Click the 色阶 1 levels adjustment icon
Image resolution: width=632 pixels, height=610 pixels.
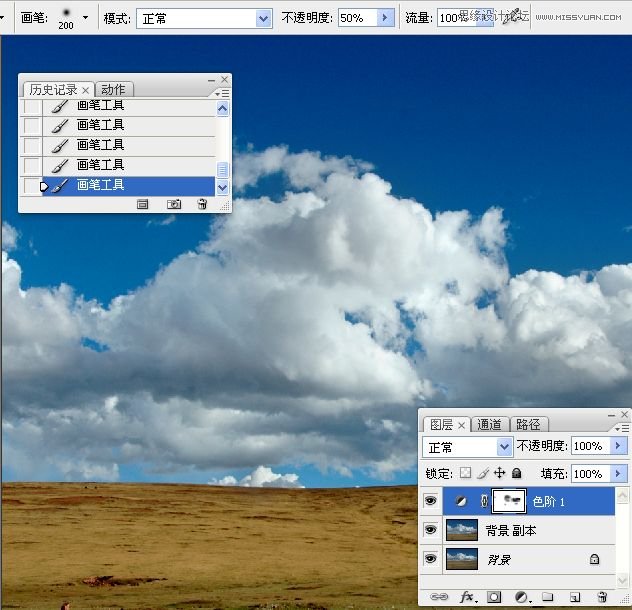point(461,501)
